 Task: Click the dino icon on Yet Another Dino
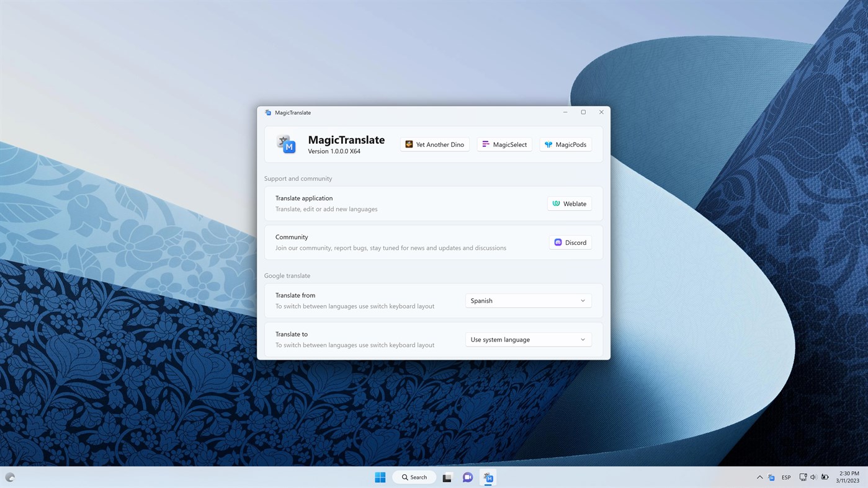tap(409, 144)
